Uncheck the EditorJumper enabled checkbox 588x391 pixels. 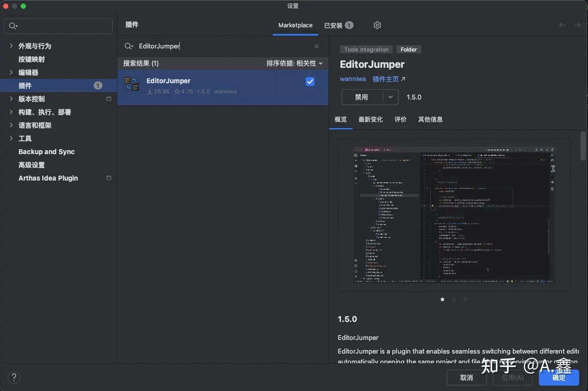click(x=310, y=81)
